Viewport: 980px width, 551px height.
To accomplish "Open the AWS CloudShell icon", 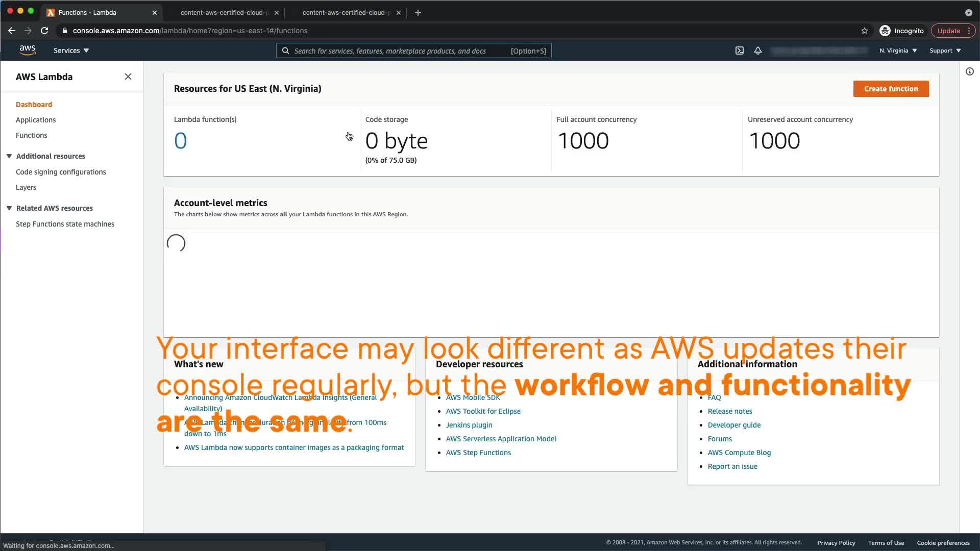I will tap(739, 51).
